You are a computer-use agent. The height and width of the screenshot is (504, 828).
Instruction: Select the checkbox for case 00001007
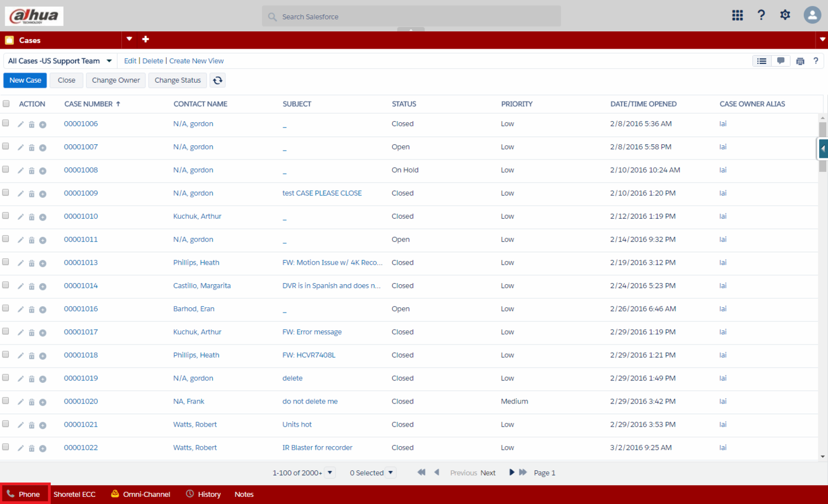coord(6,147)
